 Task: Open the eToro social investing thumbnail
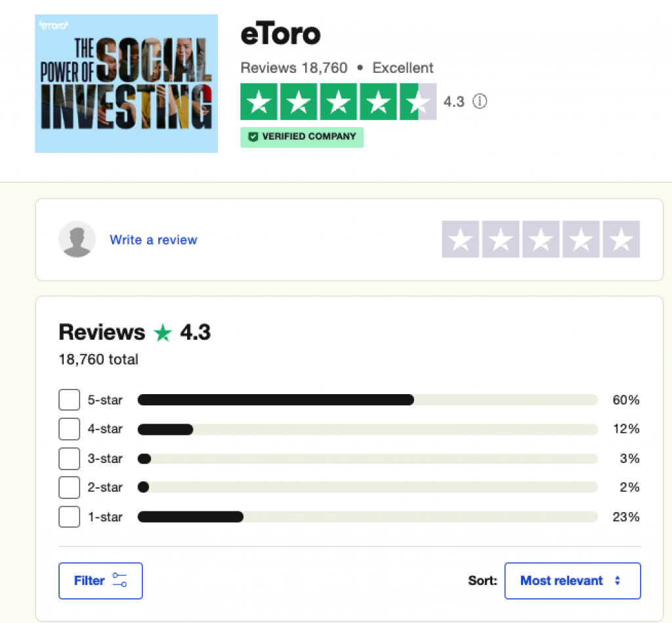[x=126, y=83]
